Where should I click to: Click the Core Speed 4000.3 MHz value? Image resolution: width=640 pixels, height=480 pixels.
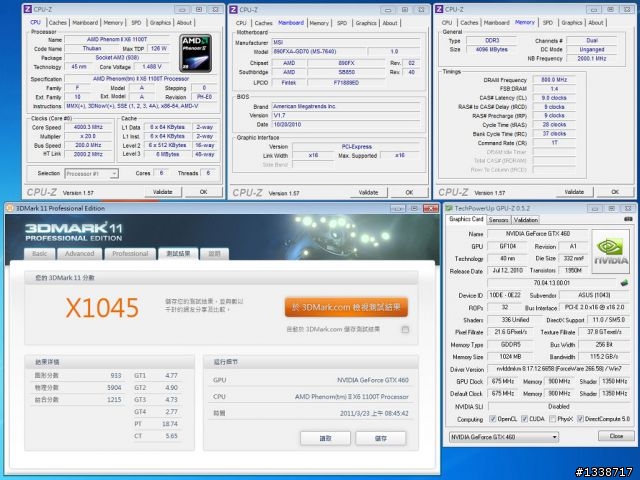[x=88, y=127]
